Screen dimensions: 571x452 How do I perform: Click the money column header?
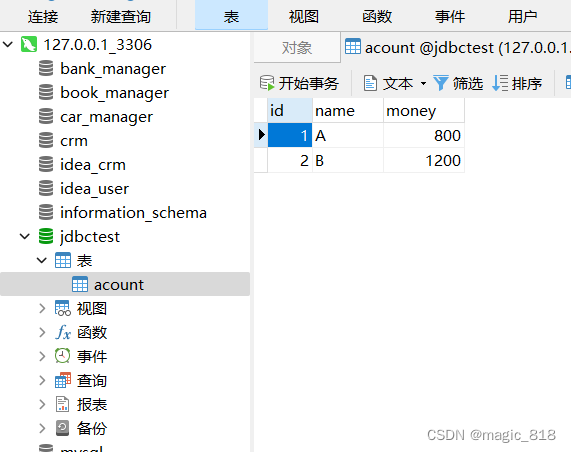(x=424, y=110)
